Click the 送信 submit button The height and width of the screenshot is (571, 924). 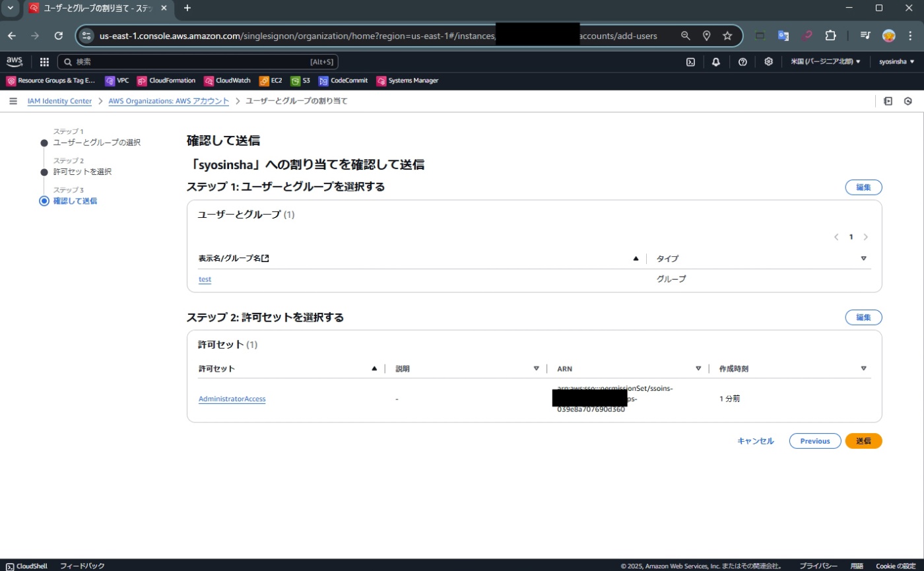863,441
